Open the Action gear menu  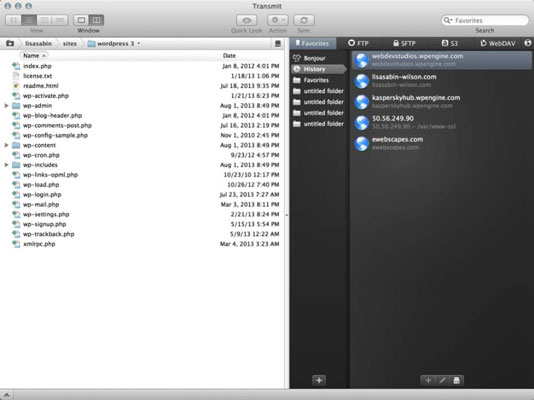[x=278, y=20]
